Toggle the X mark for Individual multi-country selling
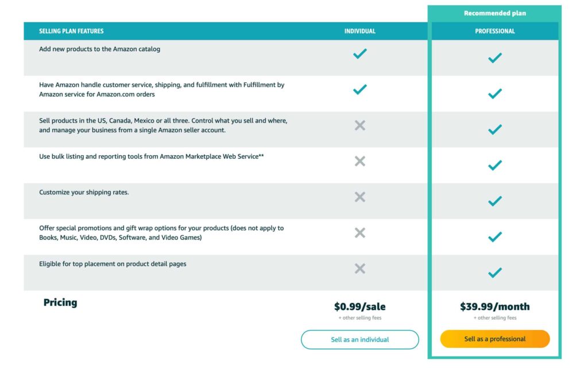Viewport: 588px width, 368px height. (x=359, y=125)
